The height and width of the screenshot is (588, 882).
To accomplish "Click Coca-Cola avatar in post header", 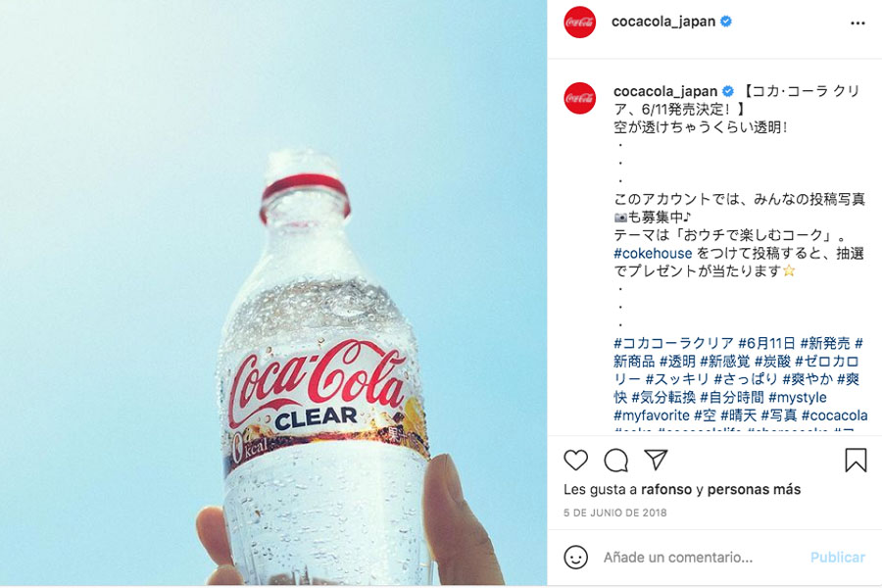I will (579, 22).
